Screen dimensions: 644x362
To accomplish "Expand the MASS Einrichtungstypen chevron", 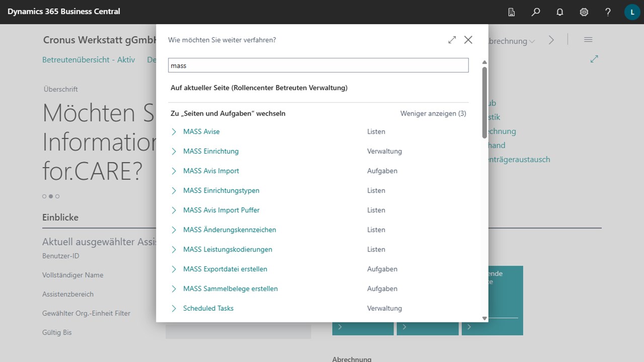I will click(174, 191).
